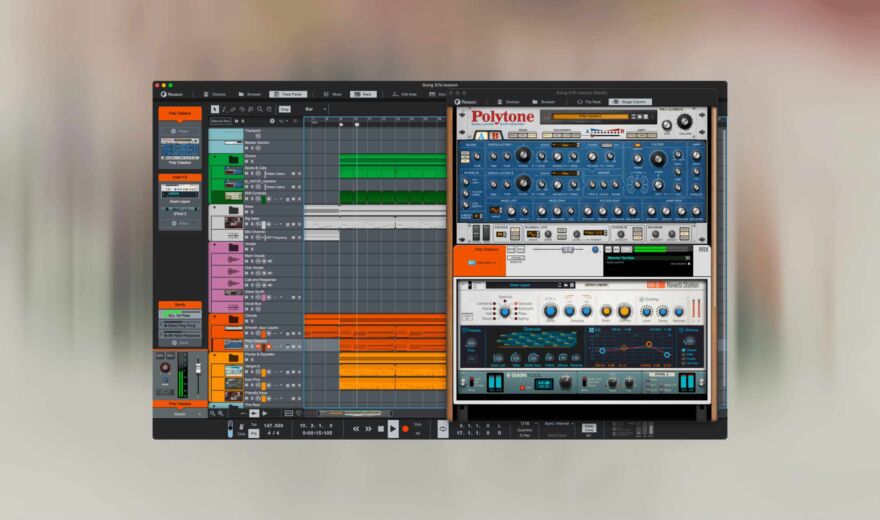The height and width of the screenshot is (520, 880).
Task: Open the Bar snap value dropdown
Action: [x=315, y=109]
